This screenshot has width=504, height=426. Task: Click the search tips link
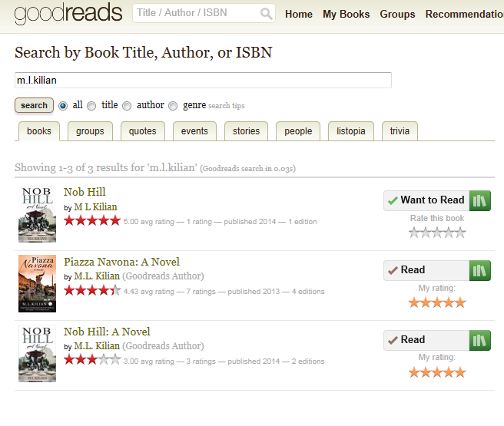pyautogui.click(x=227, y=106)
